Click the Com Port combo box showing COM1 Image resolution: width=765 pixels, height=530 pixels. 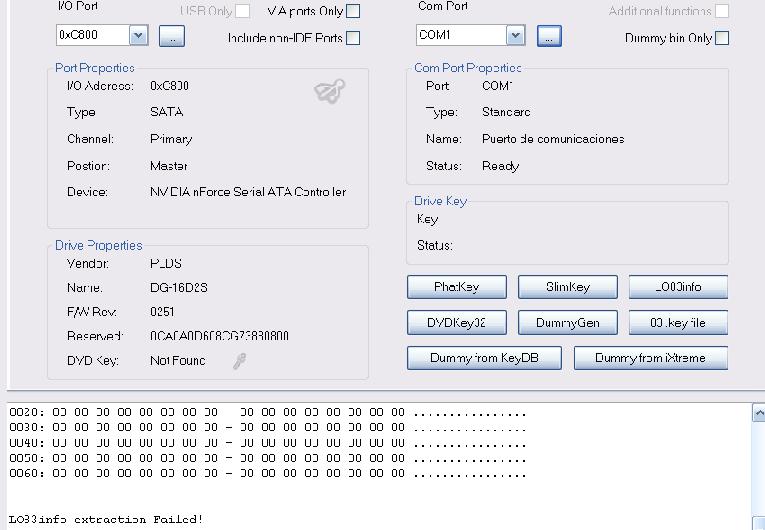click(x=470, y=35)
